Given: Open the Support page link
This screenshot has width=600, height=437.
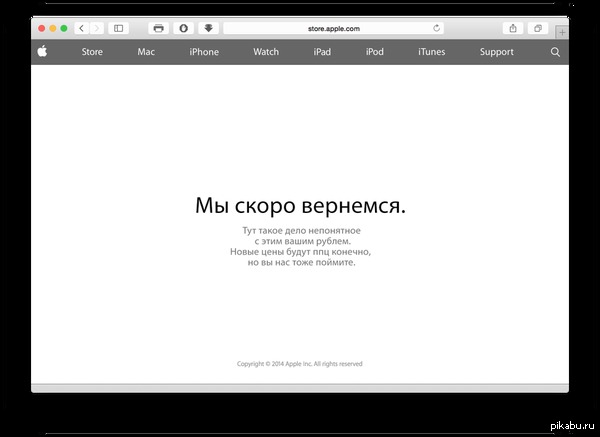Looking at the screenshot, I should [496, 52].
